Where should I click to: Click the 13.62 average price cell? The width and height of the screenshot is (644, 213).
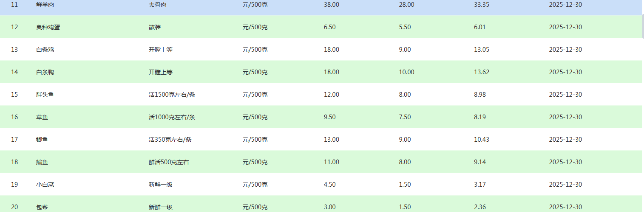pos(481,72)
